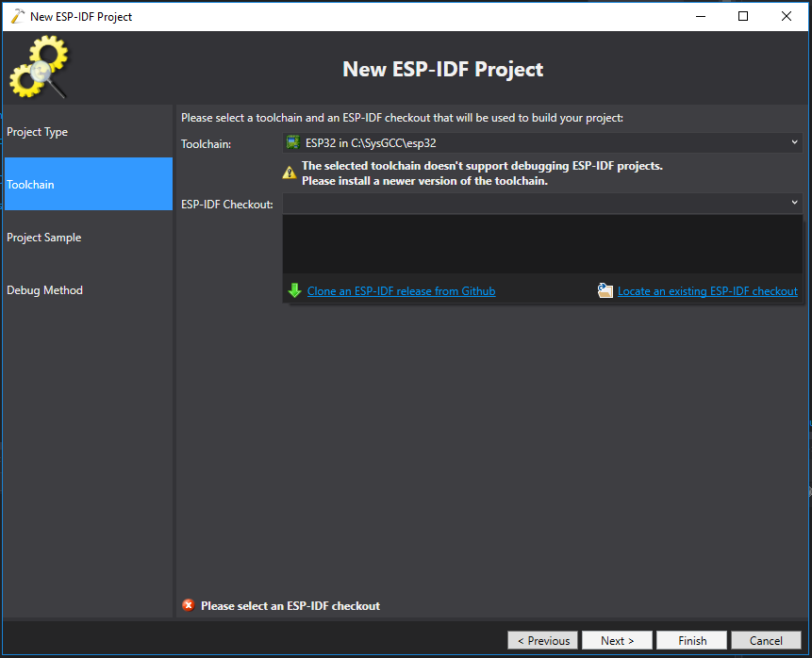Image resolution: width=812 pixels, height=658 pixels.
Task: Click the 'ESP-IDF Checkout:' label
Action: tap(227, 205)
